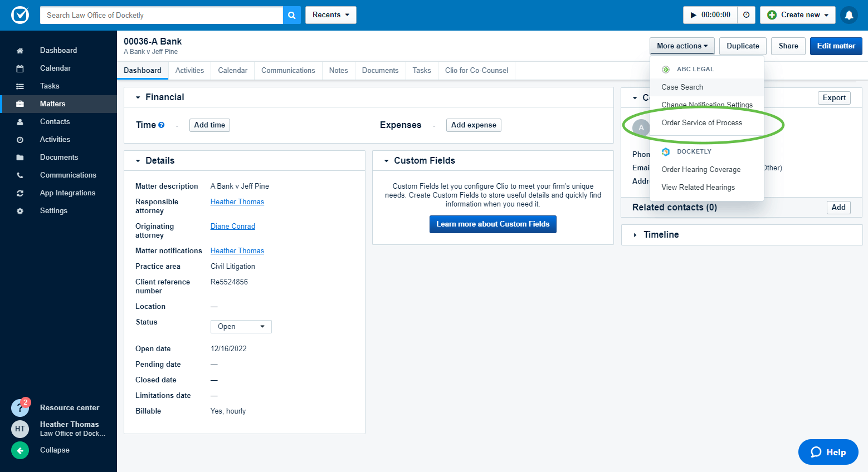Open the Status Open dropdown
Screen dimensions: 868x472
click(x=241, y=327)
